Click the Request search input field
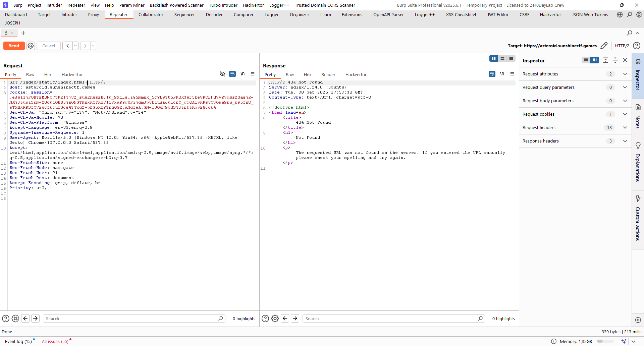The width and height of the screenshot is (644, 346). (x=133, y=319)
